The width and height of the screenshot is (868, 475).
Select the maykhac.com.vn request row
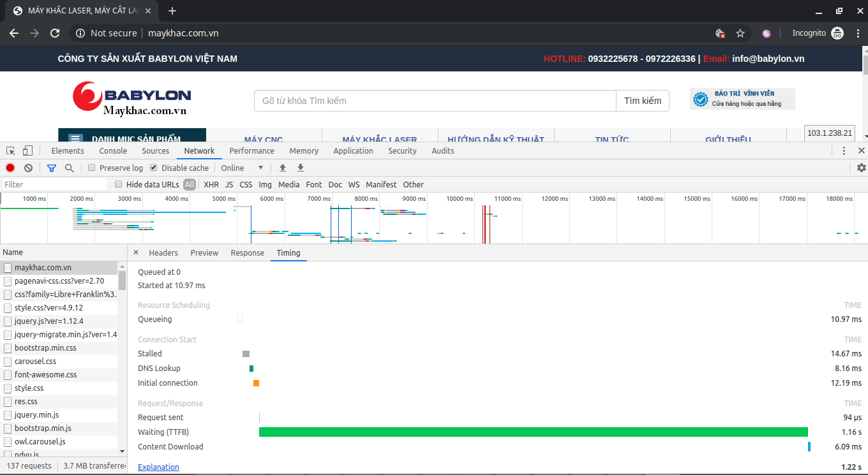(x=59, y=268)
